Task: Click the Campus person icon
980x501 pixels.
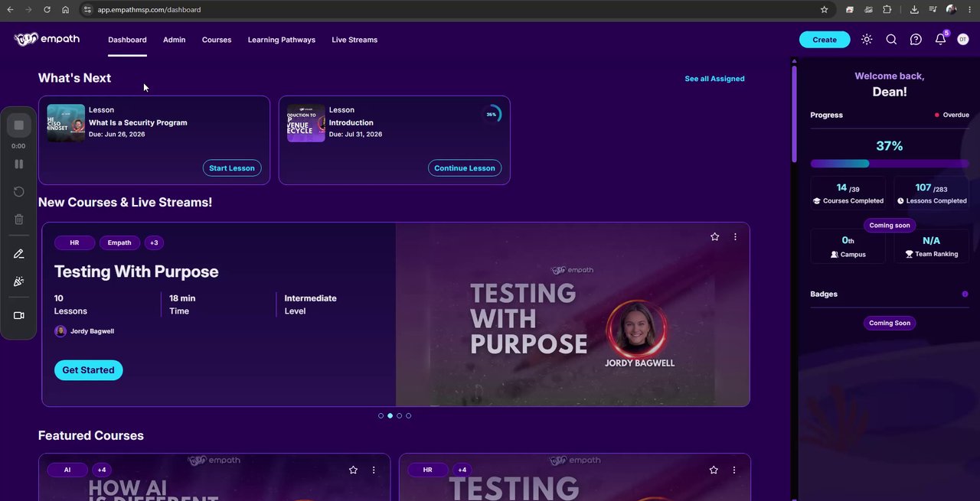Action: click(x=835, y=254)
